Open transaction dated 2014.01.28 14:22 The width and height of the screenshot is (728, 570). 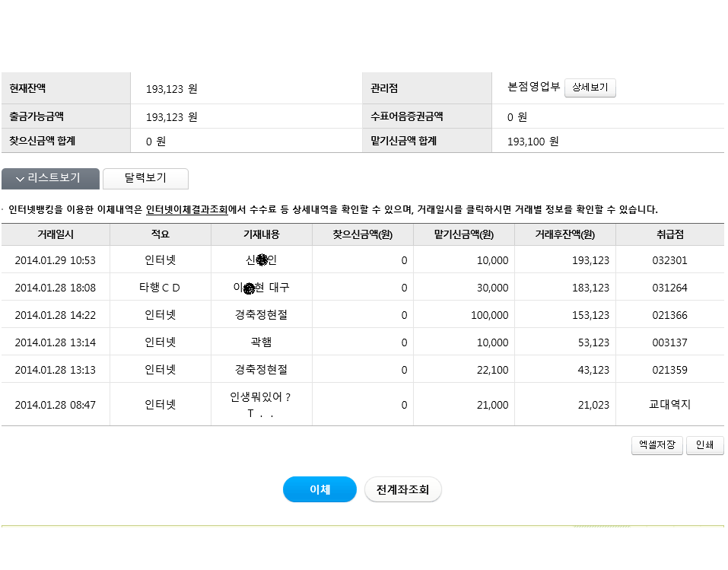(56, 315)
